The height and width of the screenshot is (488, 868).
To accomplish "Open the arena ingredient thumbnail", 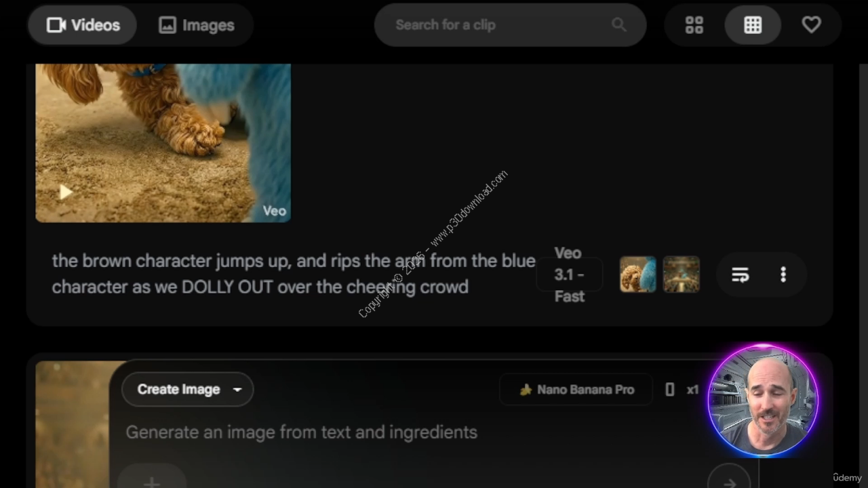I will 681,274.
